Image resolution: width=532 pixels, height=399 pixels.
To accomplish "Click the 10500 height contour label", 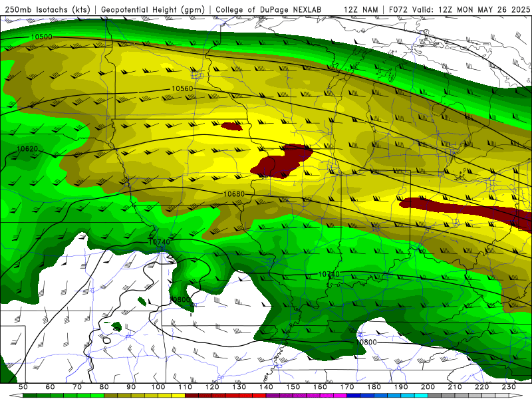I will click(x=42, y=37).
